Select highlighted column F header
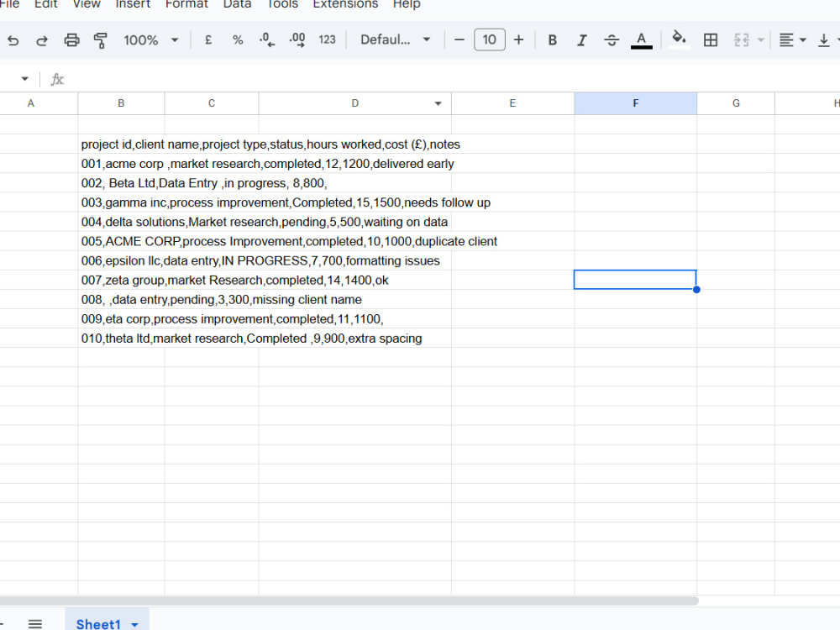This screenshot has height=630, width=840. (635, 103)
